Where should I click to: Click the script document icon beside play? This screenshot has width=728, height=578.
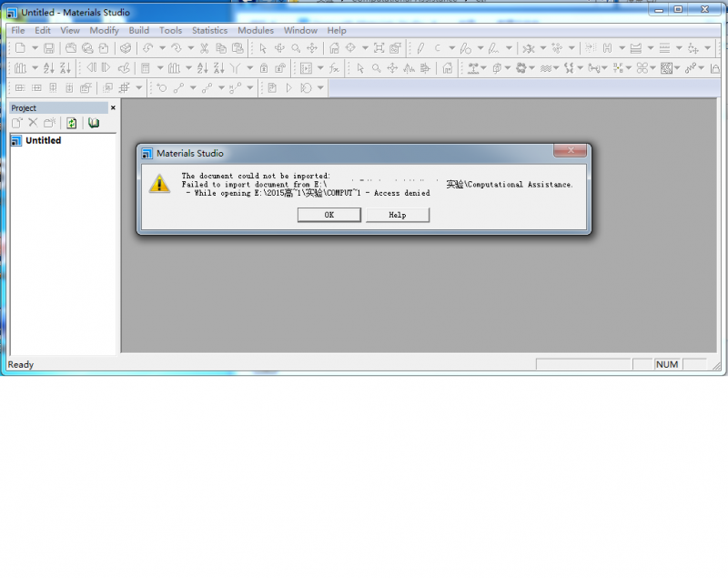coord(272,88)
